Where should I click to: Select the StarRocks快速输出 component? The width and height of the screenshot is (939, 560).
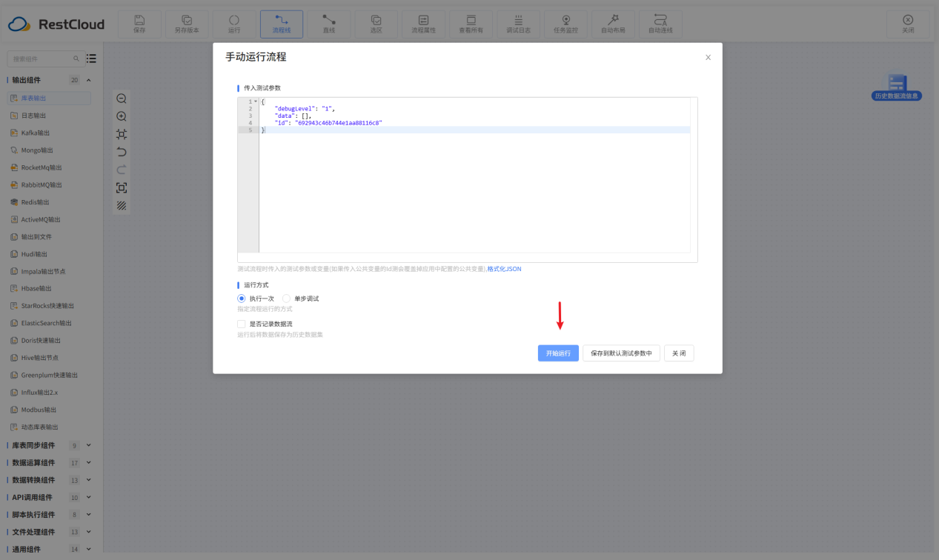(x=49, y=306)
